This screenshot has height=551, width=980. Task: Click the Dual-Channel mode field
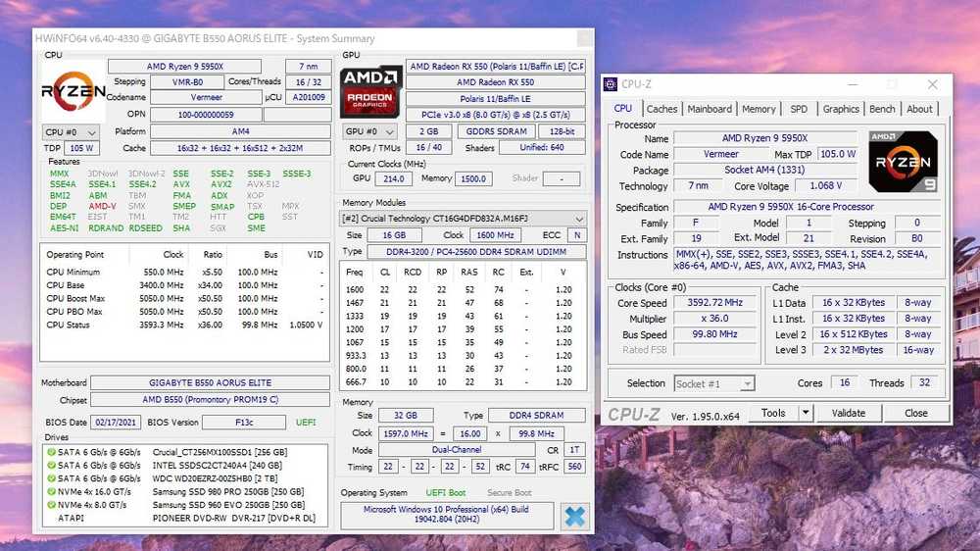point(457,450)
